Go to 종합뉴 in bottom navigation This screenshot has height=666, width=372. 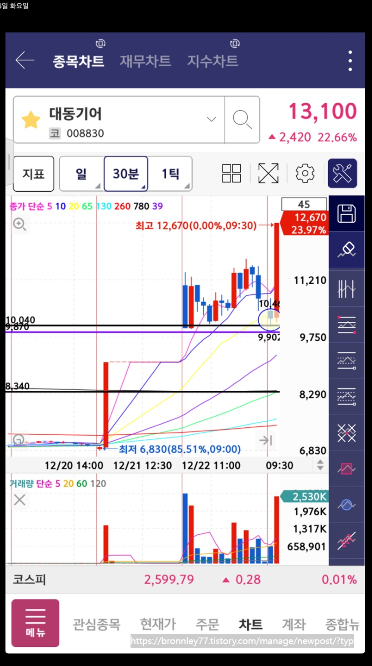(342, 624)
